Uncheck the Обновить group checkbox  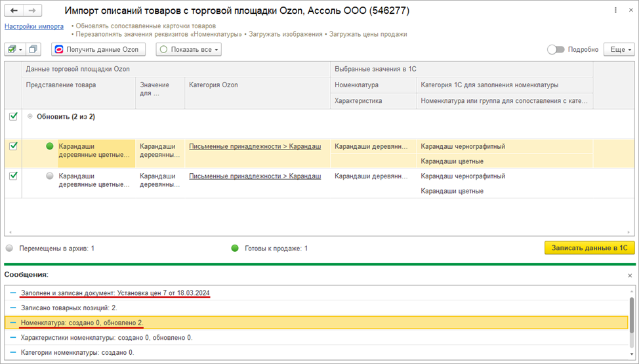coord(13,117)
